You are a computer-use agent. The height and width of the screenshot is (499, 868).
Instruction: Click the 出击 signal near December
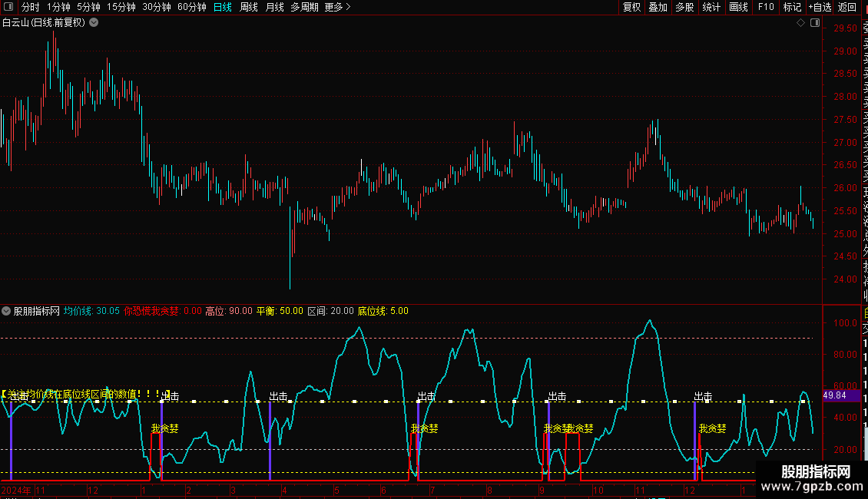coord(703,396)
